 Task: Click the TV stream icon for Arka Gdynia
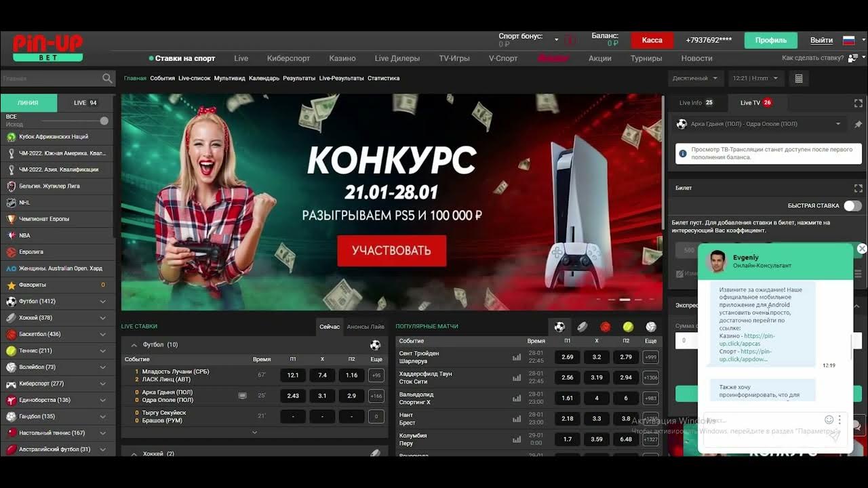pyautogui.click(x=243, y=396)
